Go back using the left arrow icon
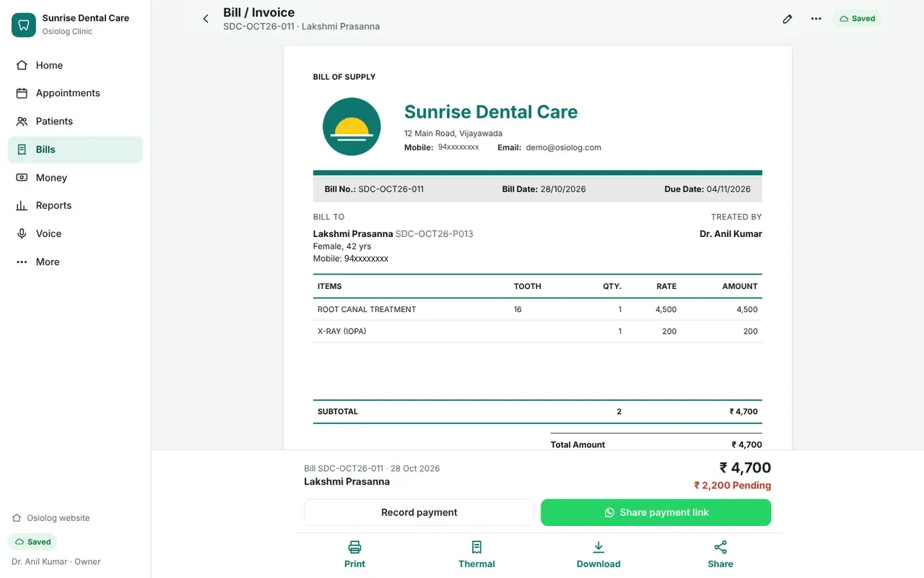924x578 pixels. coord(206,19)
